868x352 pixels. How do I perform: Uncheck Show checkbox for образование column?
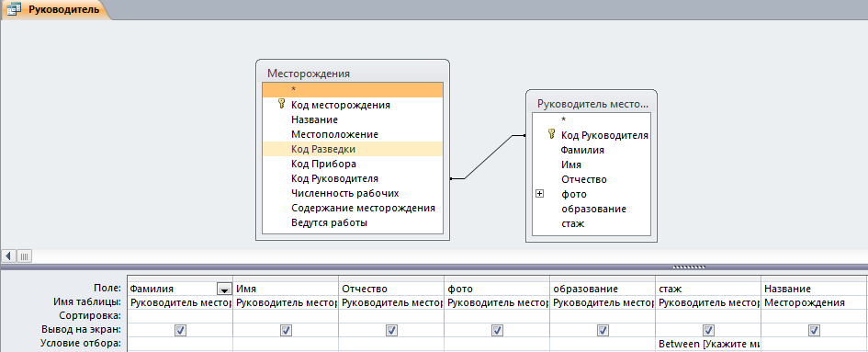click(603, 330)
